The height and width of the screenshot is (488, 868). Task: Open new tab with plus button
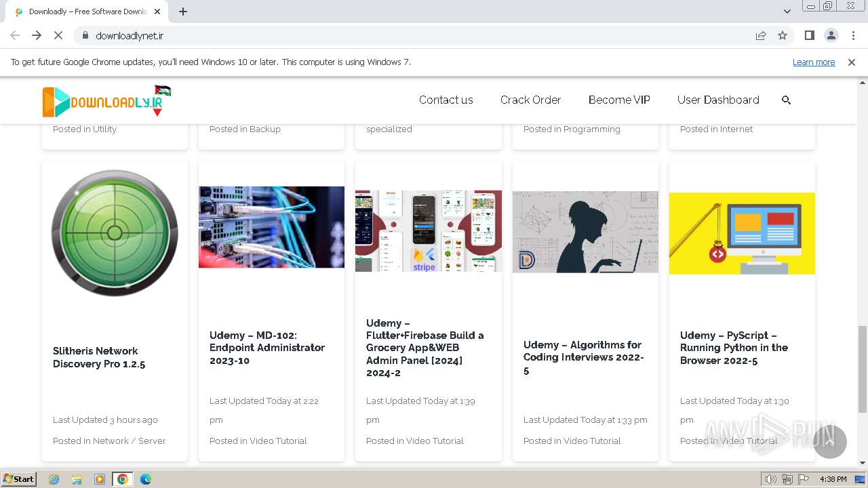tap(183, 12)
